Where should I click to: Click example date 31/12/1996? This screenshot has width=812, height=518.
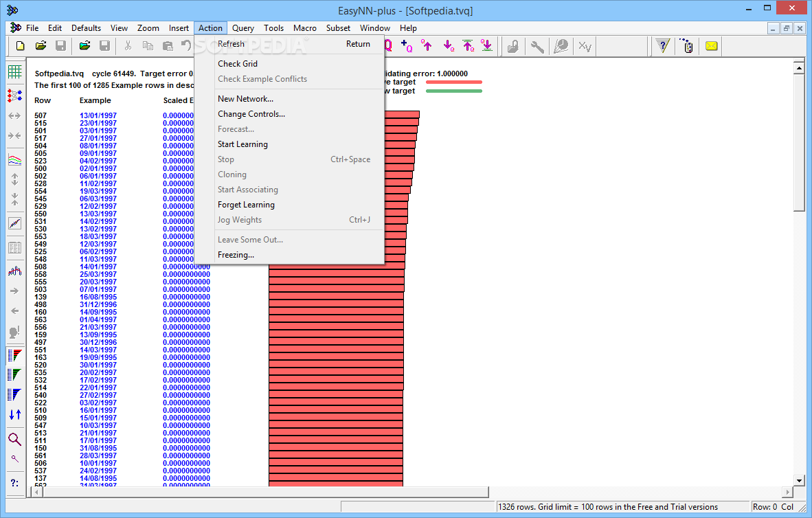(98, 304)
